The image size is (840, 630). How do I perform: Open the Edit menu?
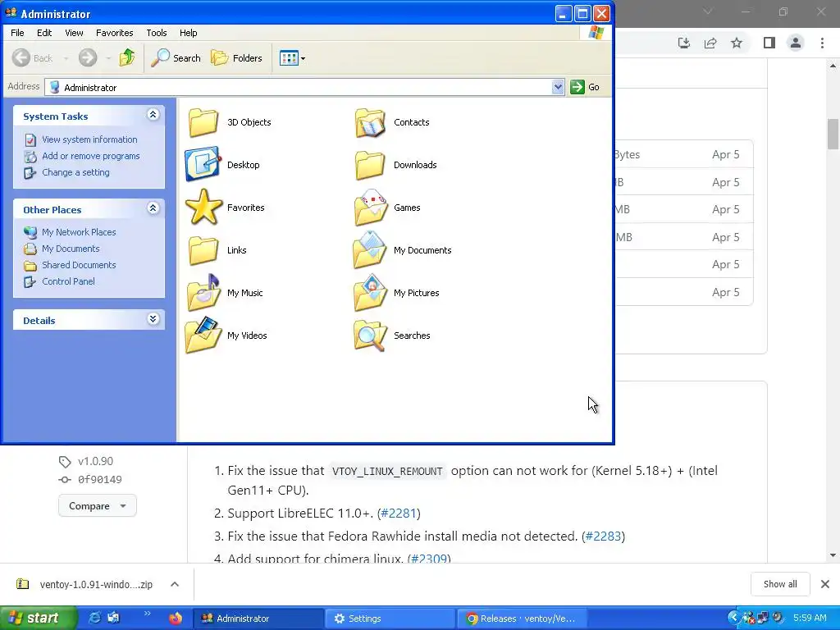click(x=44, y=33)
